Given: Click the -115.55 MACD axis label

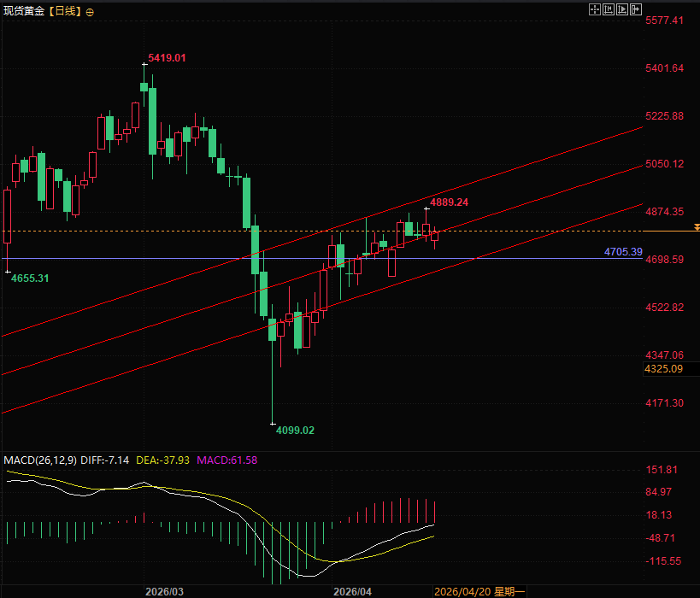Looking at the screenshot, I should (x=663, y=561).
